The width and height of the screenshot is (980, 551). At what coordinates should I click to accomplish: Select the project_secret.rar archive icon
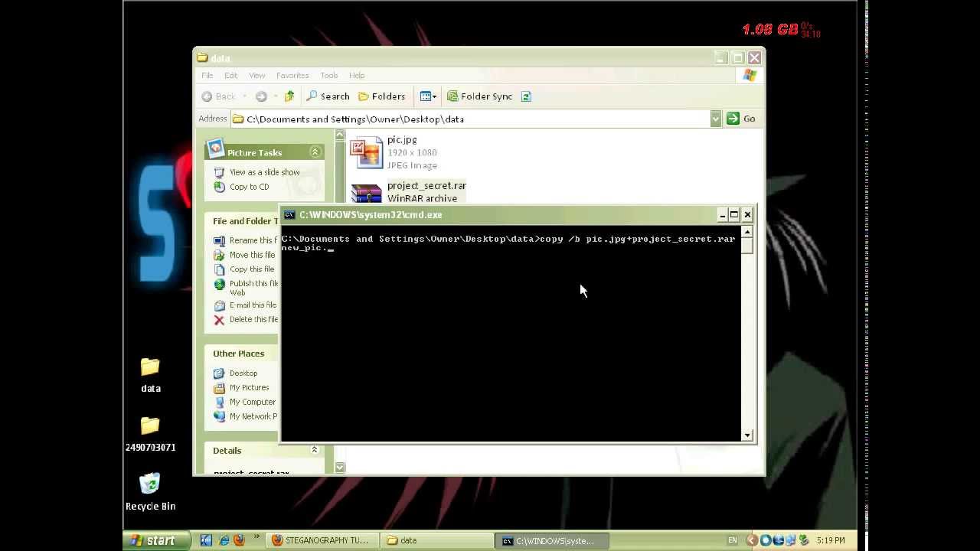(x=366, y=193)
